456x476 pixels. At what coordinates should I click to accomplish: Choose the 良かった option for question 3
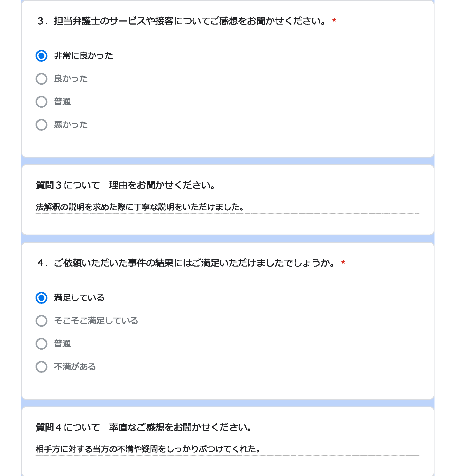click(41, 79)
